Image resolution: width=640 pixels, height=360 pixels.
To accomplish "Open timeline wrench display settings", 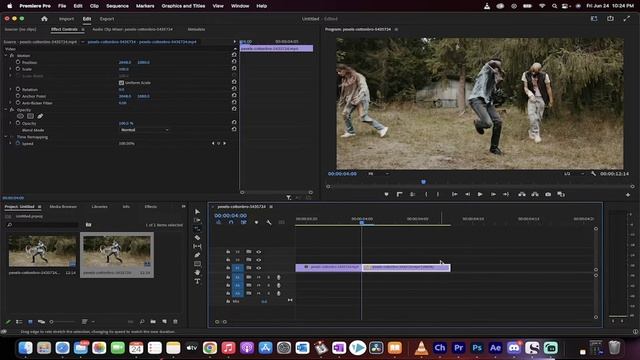I will click(x=269, y=222).
